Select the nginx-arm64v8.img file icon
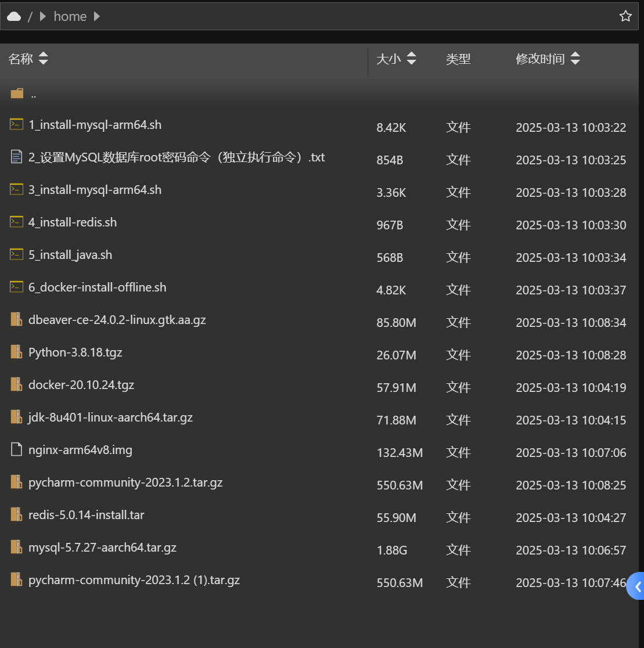This screenshot has width=644, height=648. pos(16,449)
